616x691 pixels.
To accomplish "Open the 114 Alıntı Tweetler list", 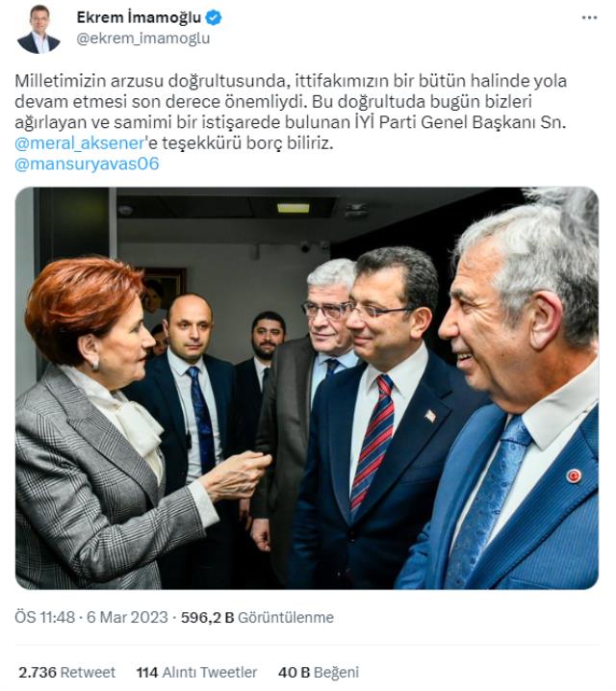I will [196, 672].
